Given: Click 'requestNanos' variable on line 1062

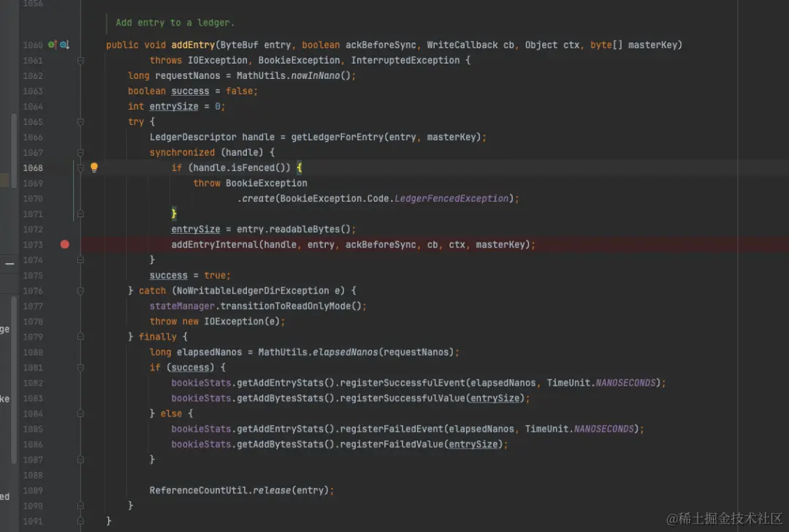Looking at the screenshot, I should [x=188, y=75].
